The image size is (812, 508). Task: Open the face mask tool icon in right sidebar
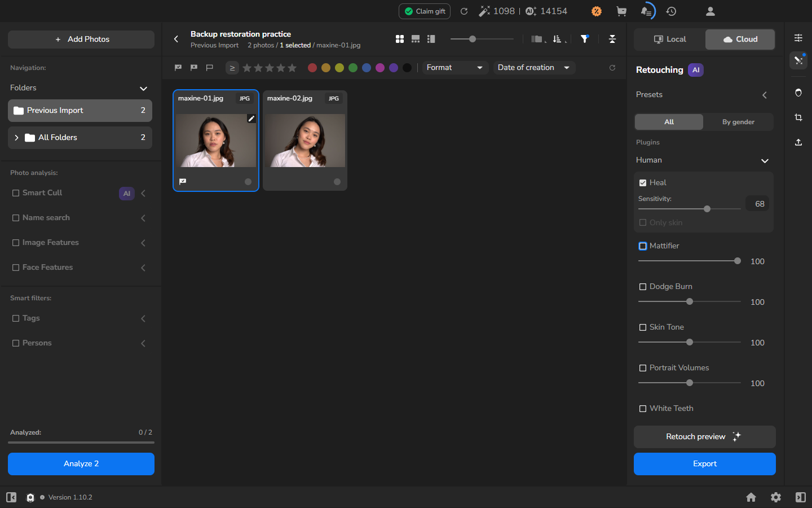coord(798,93)
